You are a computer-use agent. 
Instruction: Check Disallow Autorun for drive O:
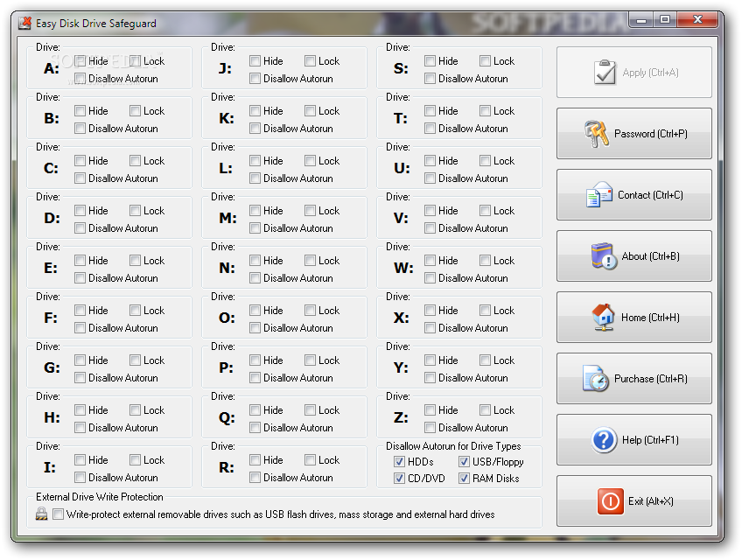tap(255, 328)
